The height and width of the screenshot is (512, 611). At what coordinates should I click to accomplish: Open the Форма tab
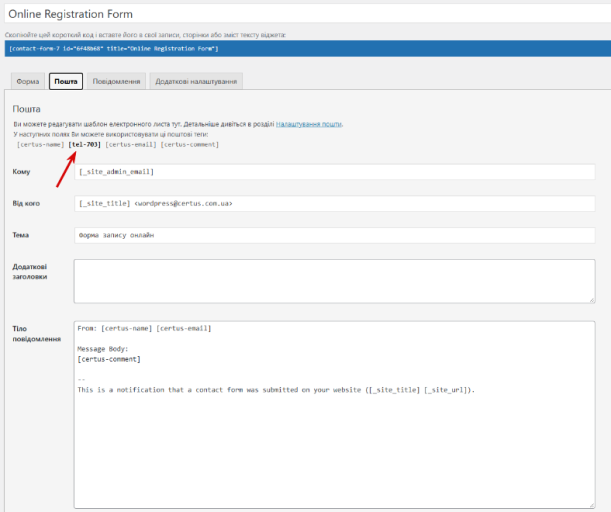coord(28,81)
